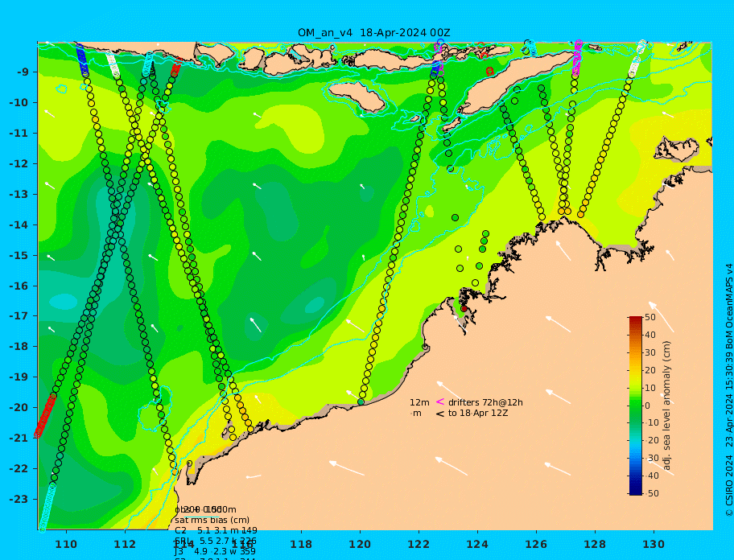Click the latitude axis label '-16'

pos(19,286)
